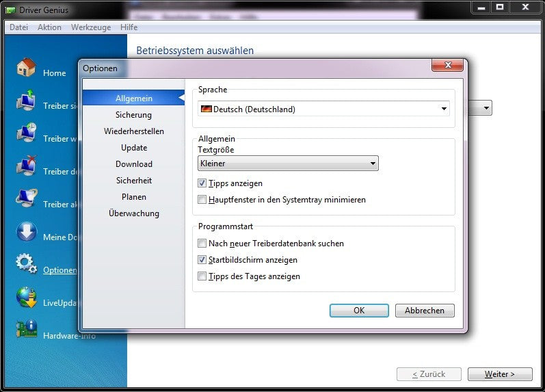The image size is (545, 392).
Task: Select the Wiederherstellen options category
Action: (x=134, y=131)
